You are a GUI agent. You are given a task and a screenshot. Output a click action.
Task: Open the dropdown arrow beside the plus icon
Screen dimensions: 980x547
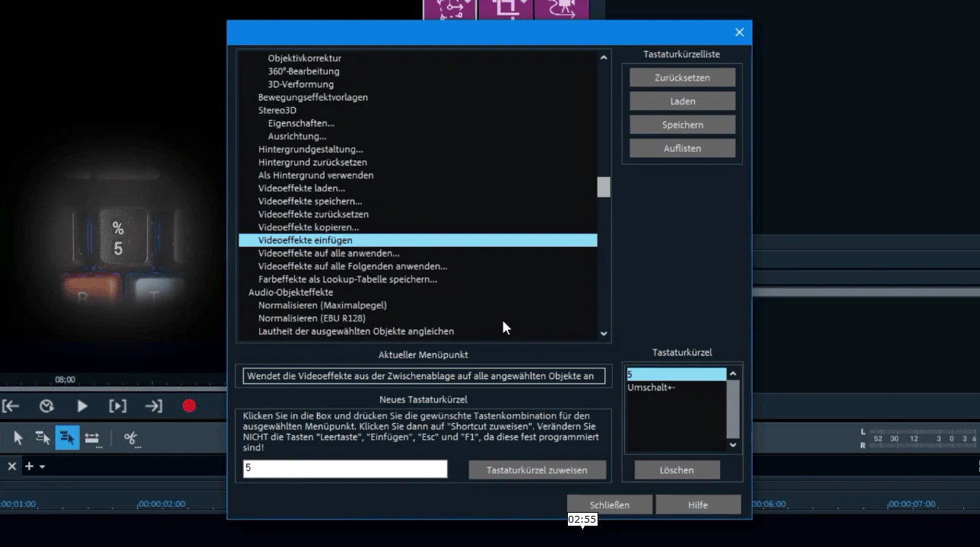pos(42,466)
